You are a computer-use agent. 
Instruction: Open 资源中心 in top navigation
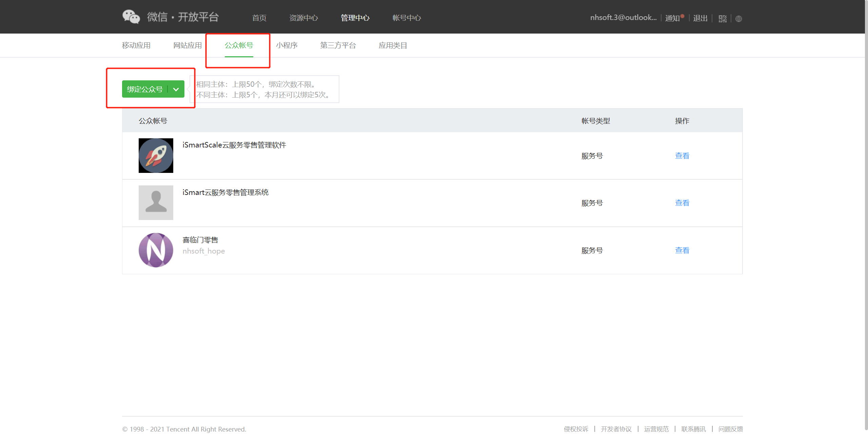(x=303, y=18)
